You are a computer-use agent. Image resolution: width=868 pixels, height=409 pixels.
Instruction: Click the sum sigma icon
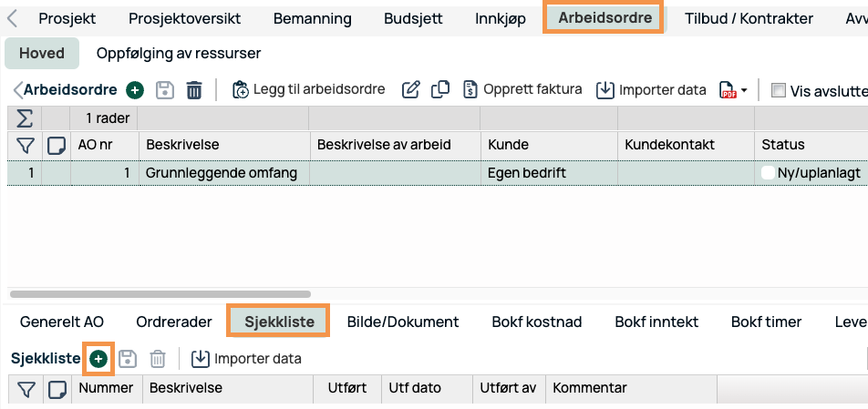pos(25,118)
